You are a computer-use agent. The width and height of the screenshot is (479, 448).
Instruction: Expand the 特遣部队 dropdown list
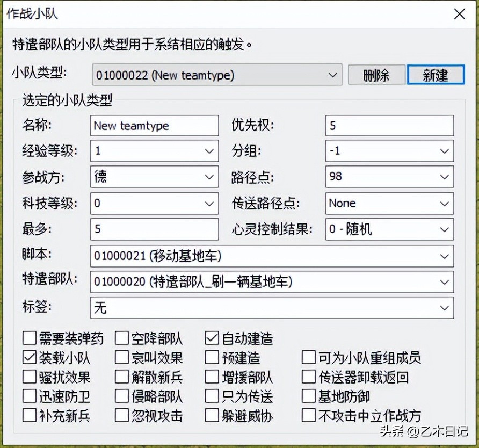click(x=445, y=282)
